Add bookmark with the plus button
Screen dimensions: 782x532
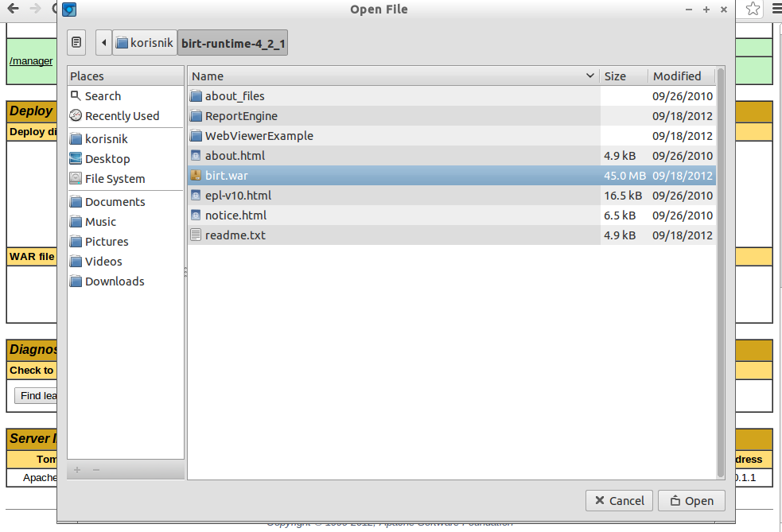pos(77,470)
